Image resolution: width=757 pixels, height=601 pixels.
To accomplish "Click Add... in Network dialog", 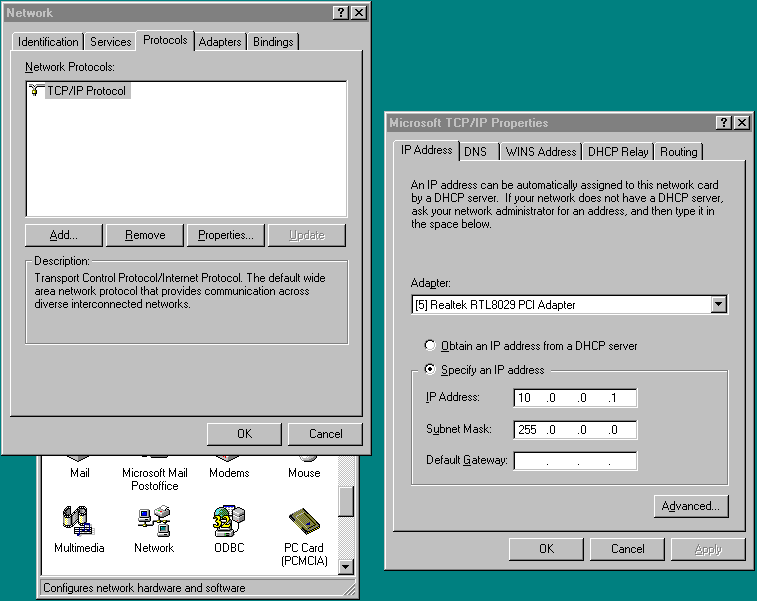I will [x=64, y=235].
